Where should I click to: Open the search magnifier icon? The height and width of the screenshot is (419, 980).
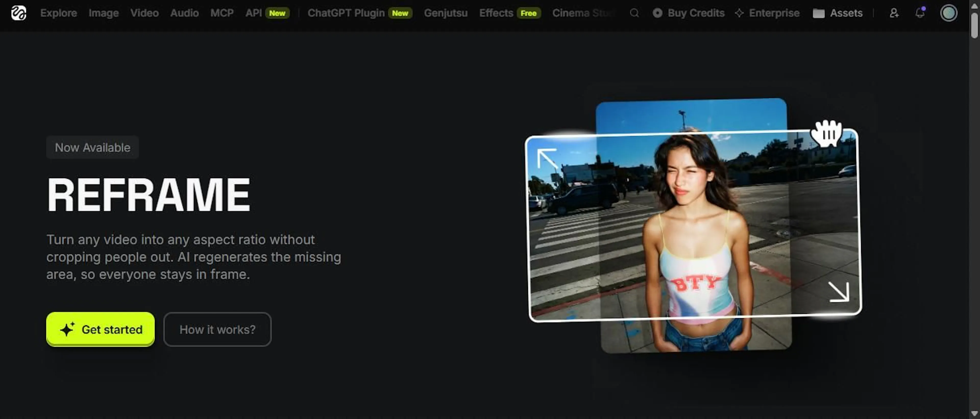[634, 13]
